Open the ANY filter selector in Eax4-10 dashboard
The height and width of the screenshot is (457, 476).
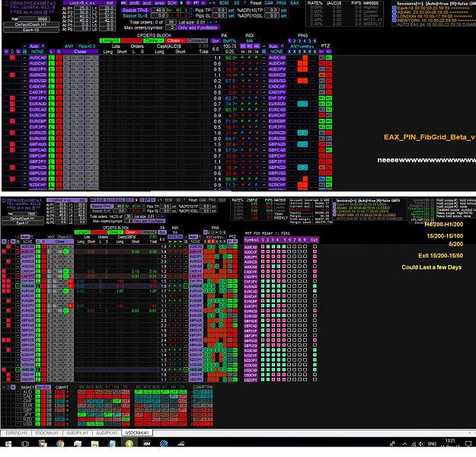pyautogui.click(x=69, y=46)
